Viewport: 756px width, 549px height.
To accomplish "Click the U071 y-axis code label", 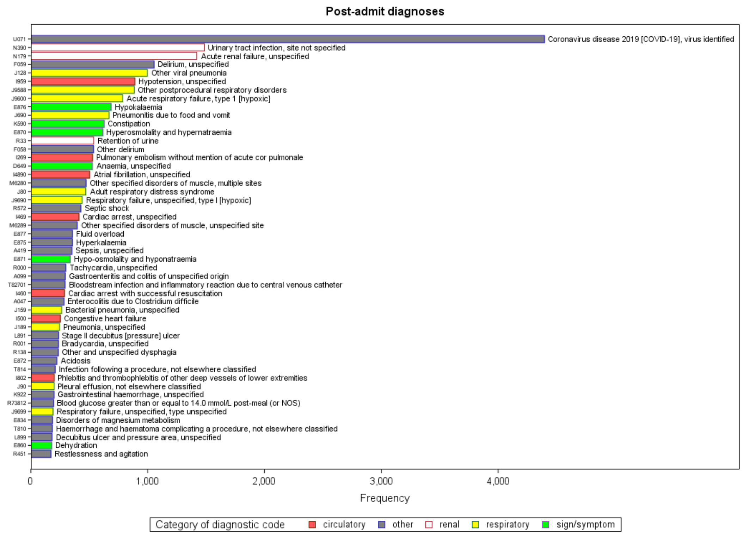I will pos(19,39).
